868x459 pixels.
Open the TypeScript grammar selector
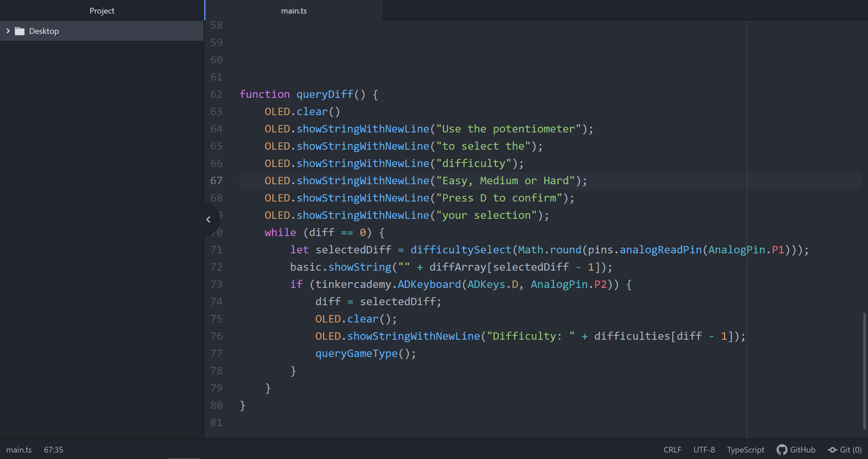point(745,450)
